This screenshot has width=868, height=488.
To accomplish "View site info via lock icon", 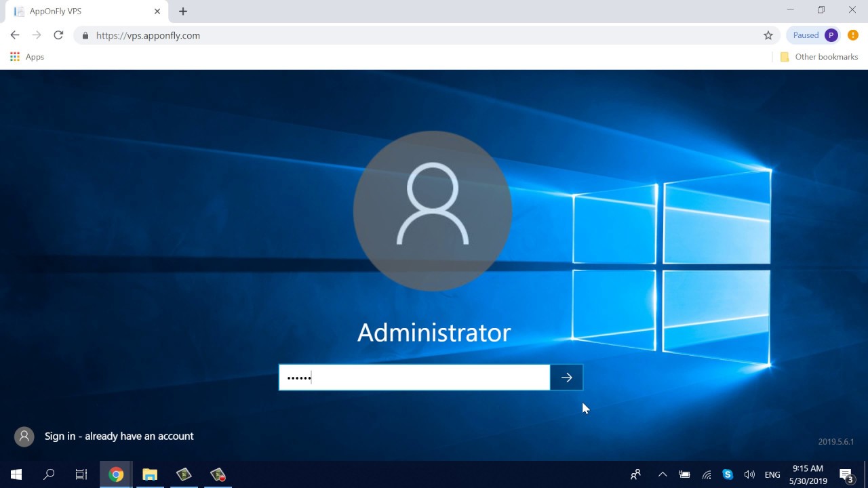I will [85, 35].
